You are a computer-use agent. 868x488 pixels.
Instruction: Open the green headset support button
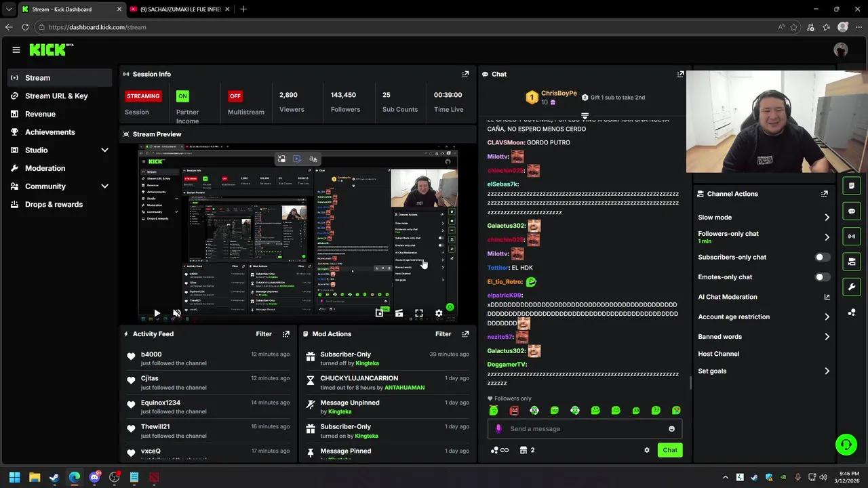coord(846,445)
